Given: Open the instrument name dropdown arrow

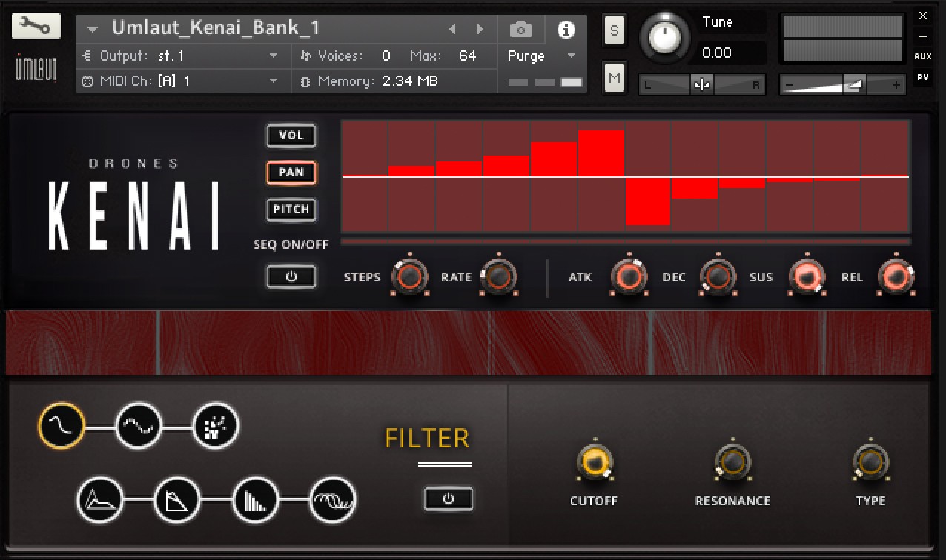Looking at the screenshot, I should pos(93,30).
